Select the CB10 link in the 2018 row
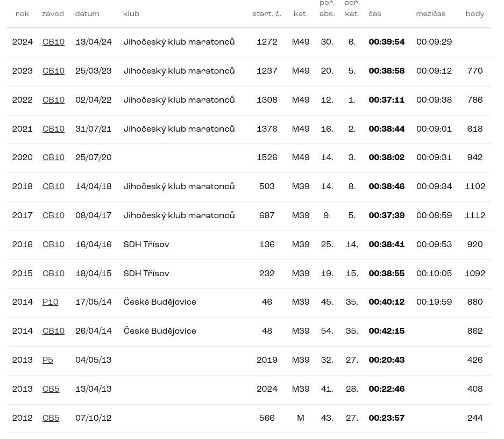 click(x=53, y=187)
